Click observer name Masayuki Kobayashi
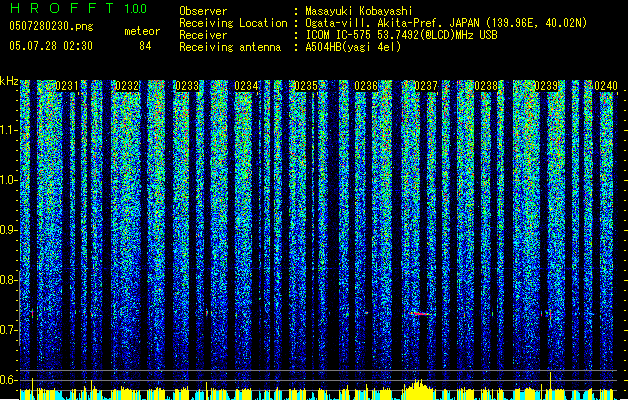 359,11
